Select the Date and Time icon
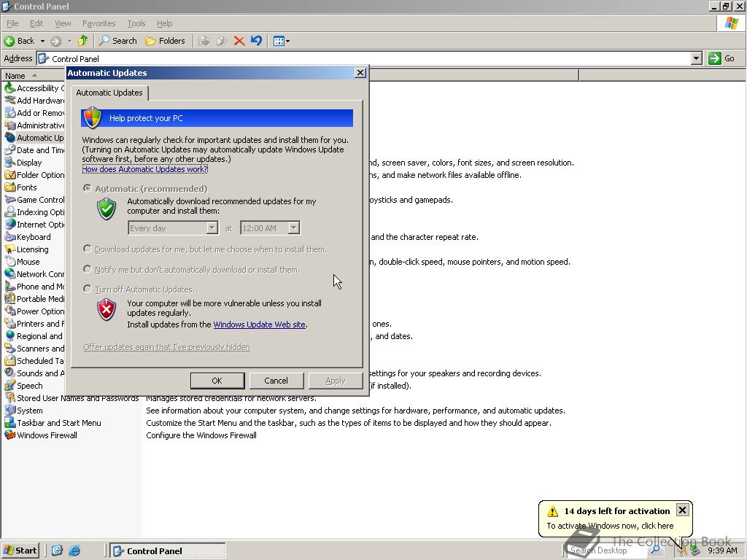 point(10,150)
